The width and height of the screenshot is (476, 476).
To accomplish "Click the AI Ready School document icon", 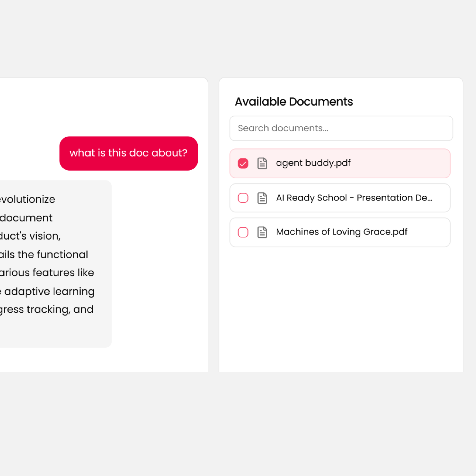I will [x=262, y=198].
